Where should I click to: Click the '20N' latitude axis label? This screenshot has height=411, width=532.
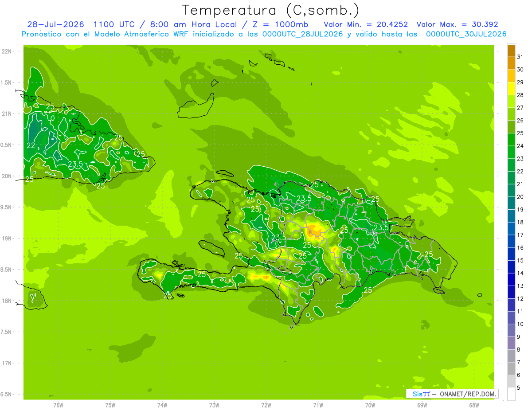point(7,176)
